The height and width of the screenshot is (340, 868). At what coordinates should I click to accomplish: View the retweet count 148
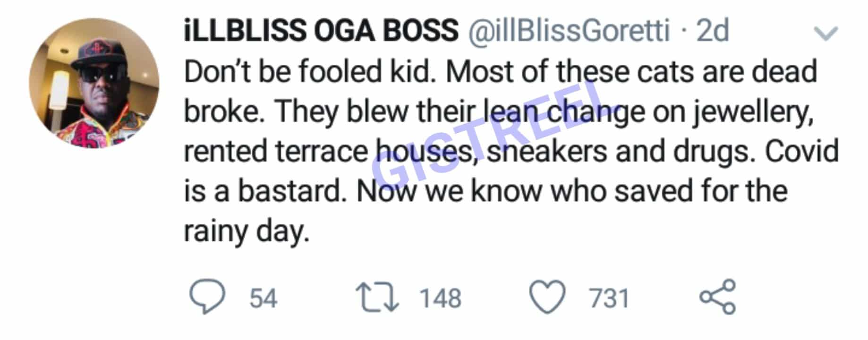pyautogui.click(x=439, y=297)
